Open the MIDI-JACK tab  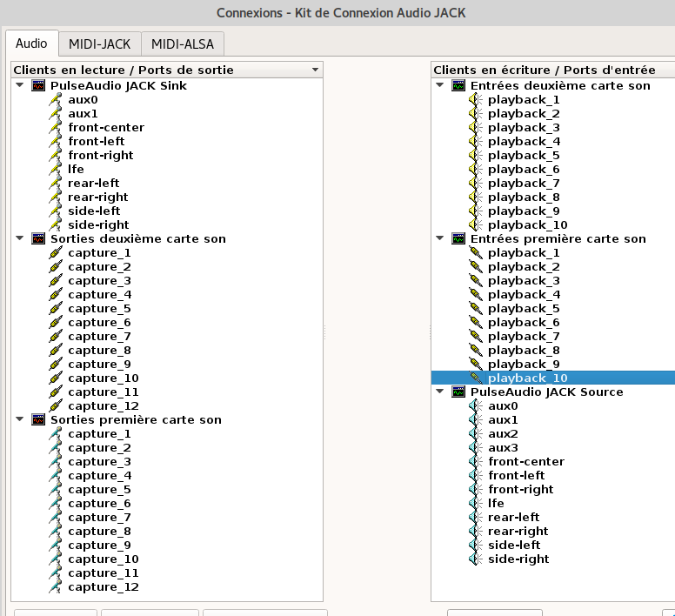tap(99, 44)
